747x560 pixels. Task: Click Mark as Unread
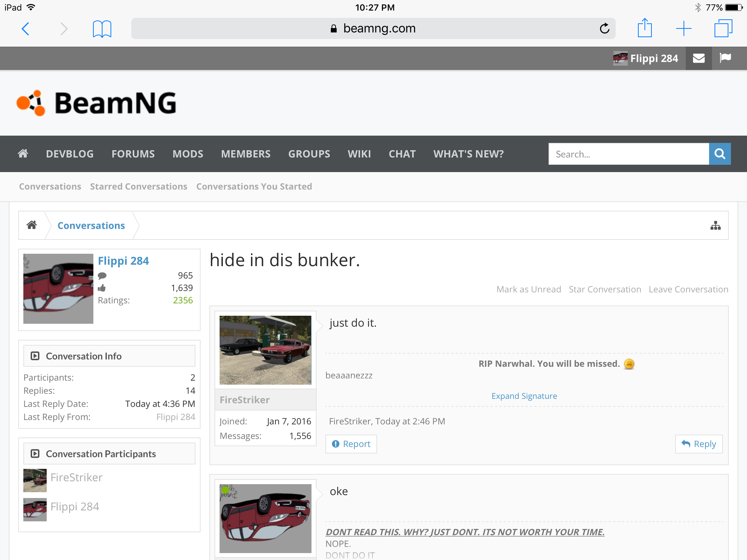click(529, 289)
